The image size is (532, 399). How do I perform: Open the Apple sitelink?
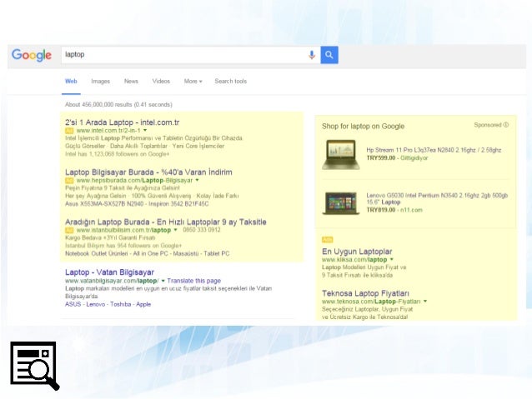(143, 304)
